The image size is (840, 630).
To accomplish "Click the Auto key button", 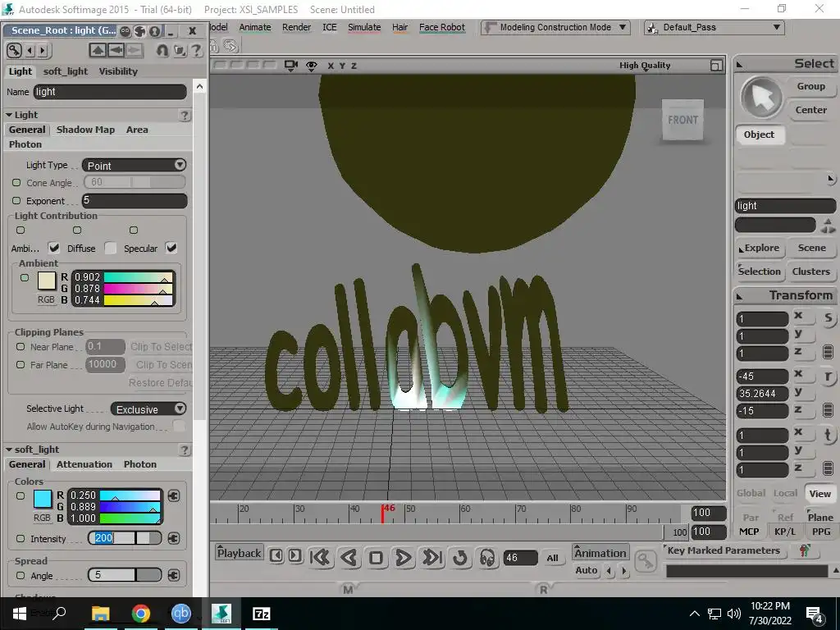I will [x=587, y=571].
